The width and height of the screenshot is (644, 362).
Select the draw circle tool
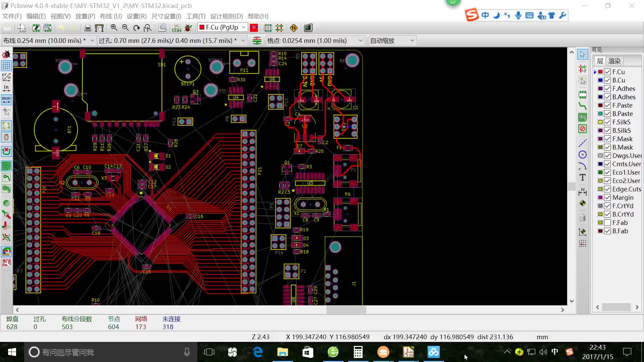tap(583, 155)
